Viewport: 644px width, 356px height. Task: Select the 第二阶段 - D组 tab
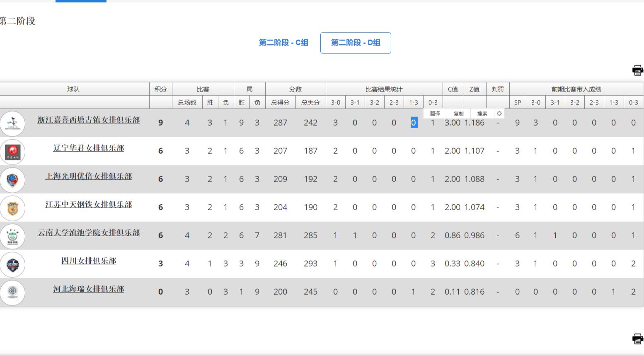(356, 43)
